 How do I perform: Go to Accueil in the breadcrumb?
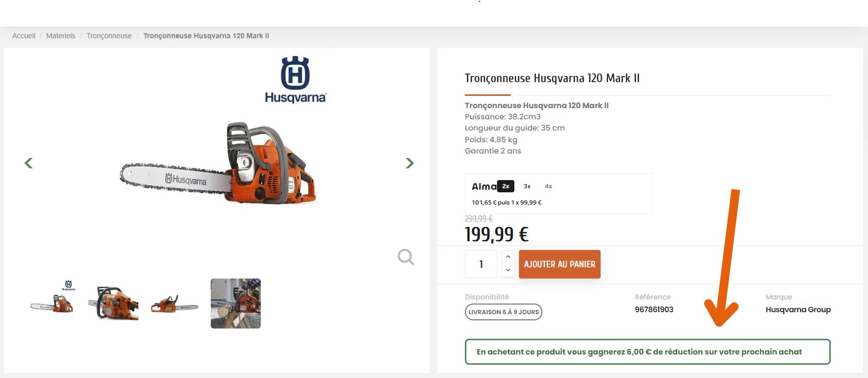coord(23,36)
